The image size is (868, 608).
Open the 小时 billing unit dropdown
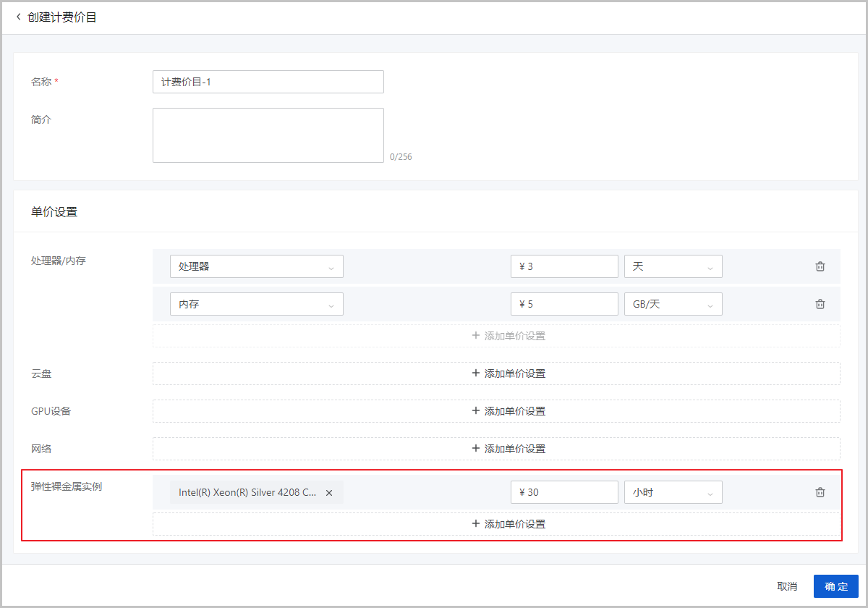673,492
